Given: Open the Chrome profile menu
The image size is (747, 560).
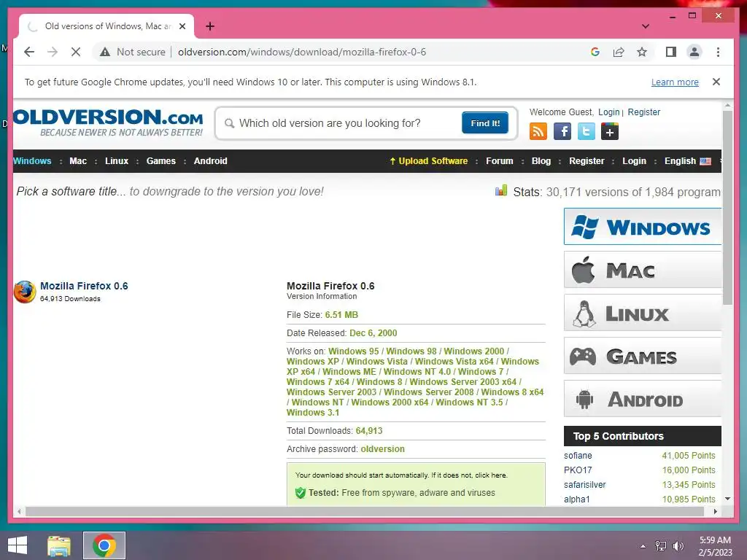Looking at the screenshot, I should (x=694, y=52).
